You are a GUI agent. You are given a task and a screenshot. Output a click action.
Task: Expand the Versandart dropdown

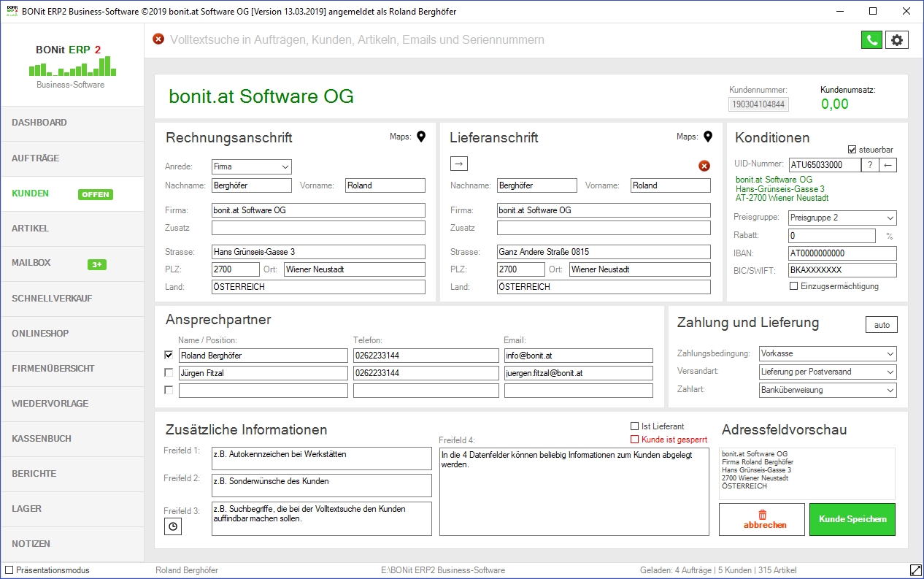pos(828,372)
